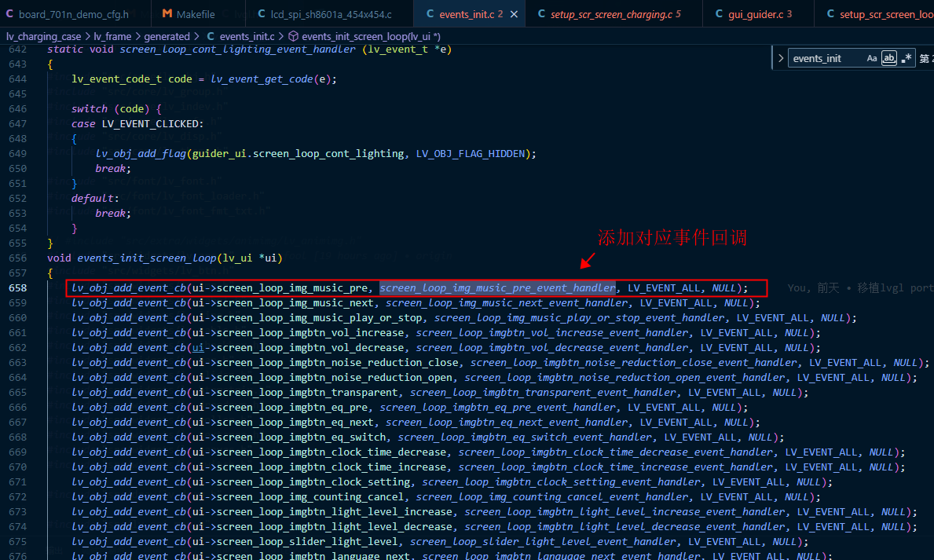This screenshot has width=934, height=560.
Task: Switch to the board_701n_demo_cfg.h tab
Action: point(75,13)
